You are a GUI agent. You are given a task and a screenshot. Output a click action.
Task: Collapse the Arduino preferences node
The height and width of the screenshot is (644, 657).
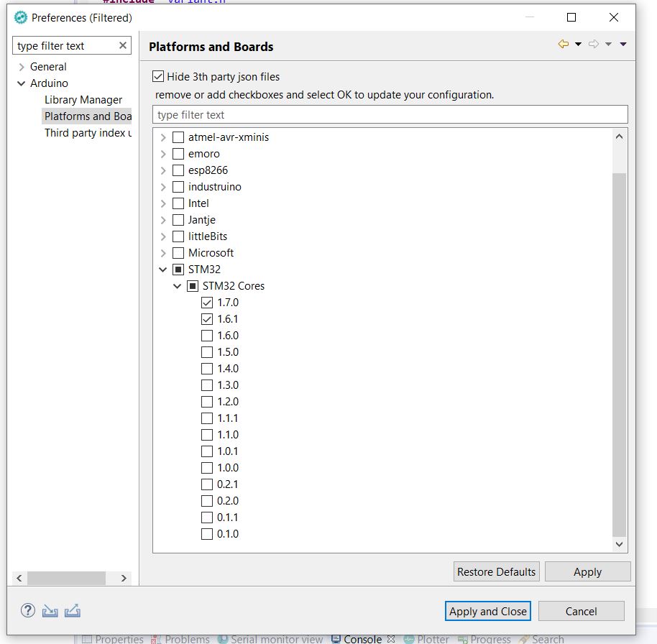coord(21,83)
